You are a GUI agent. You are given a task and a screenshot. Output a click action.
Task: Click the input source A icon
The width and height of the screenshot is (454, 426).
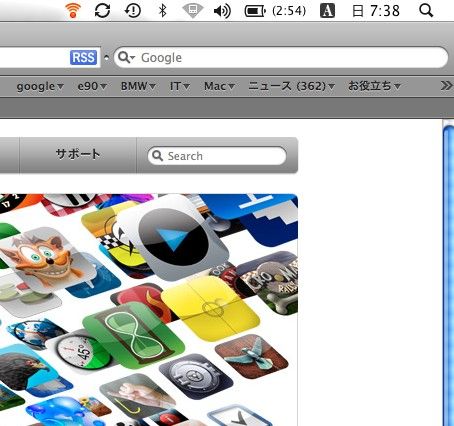click(x=327, y=11)
